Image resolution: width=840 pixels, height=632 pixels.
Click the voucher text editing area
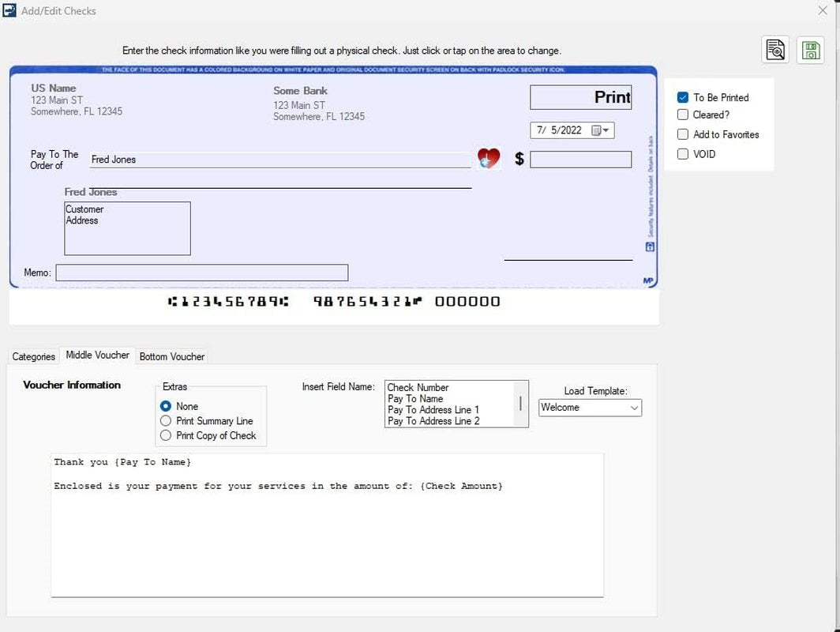click(328, 525)
